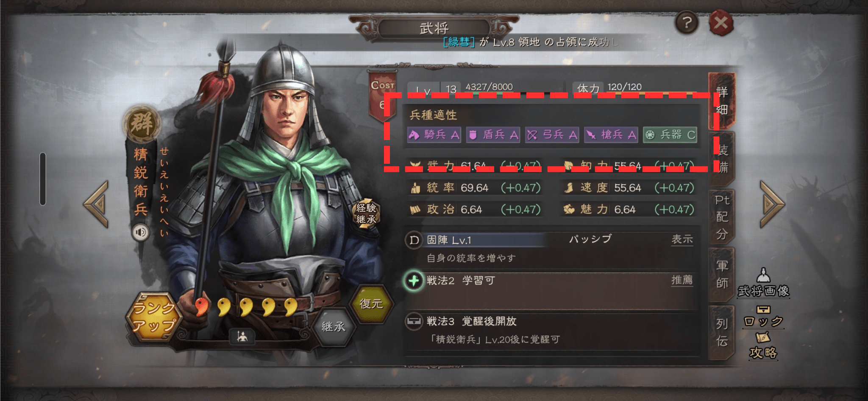
Task: Open the 軍師 side tab
Action: coord(722,275)
